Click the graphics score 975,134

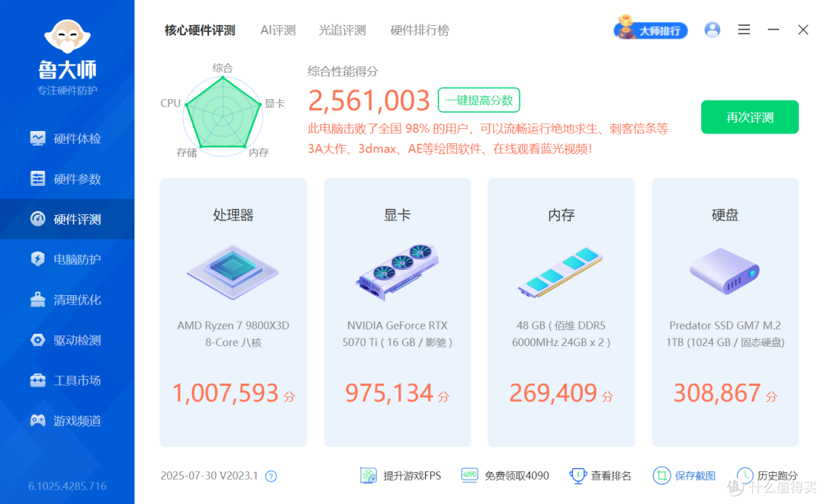click(x=389, y=393)
